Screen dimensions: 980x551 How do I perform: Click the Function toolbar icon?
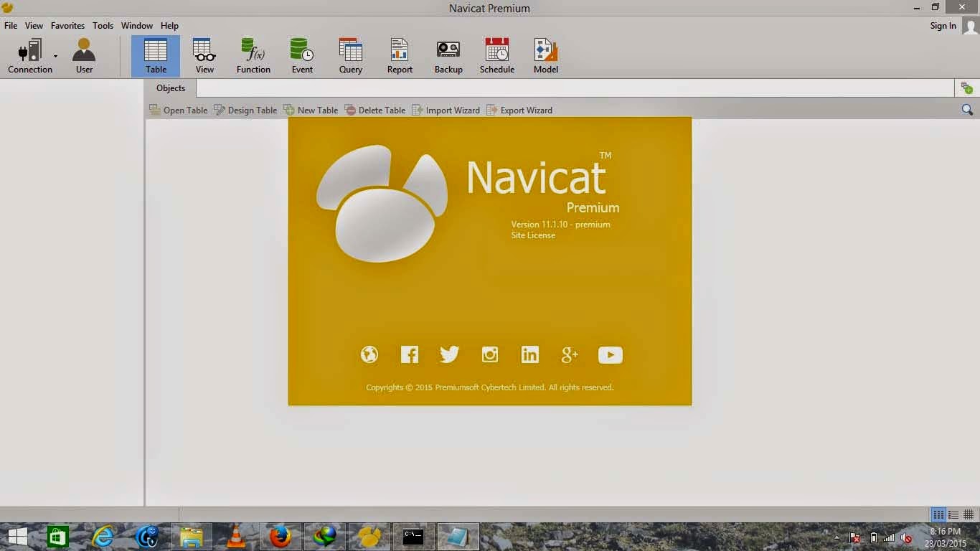pos(253,56)
